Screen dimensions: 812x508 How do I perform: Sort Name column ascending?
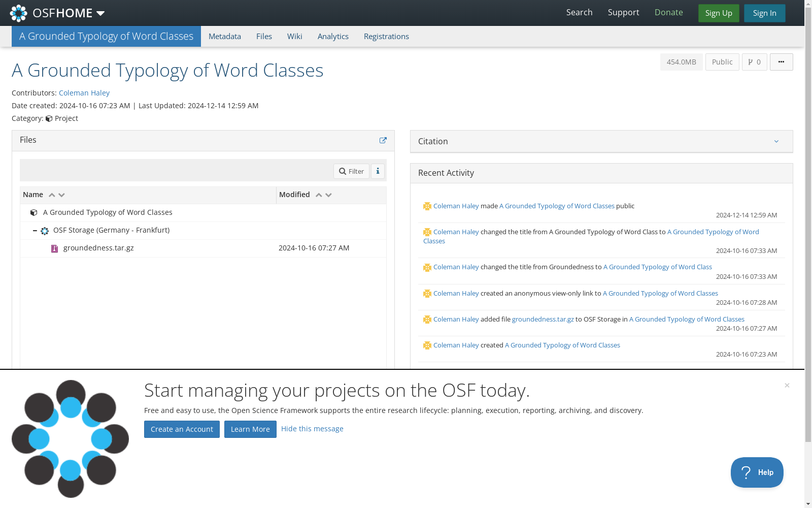point(52,195)
